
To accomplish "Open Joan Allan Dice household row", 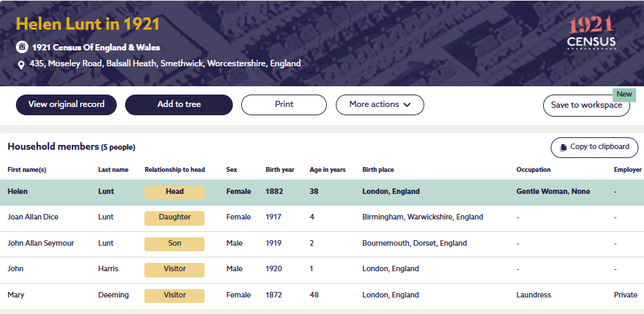I will (322, 217).
